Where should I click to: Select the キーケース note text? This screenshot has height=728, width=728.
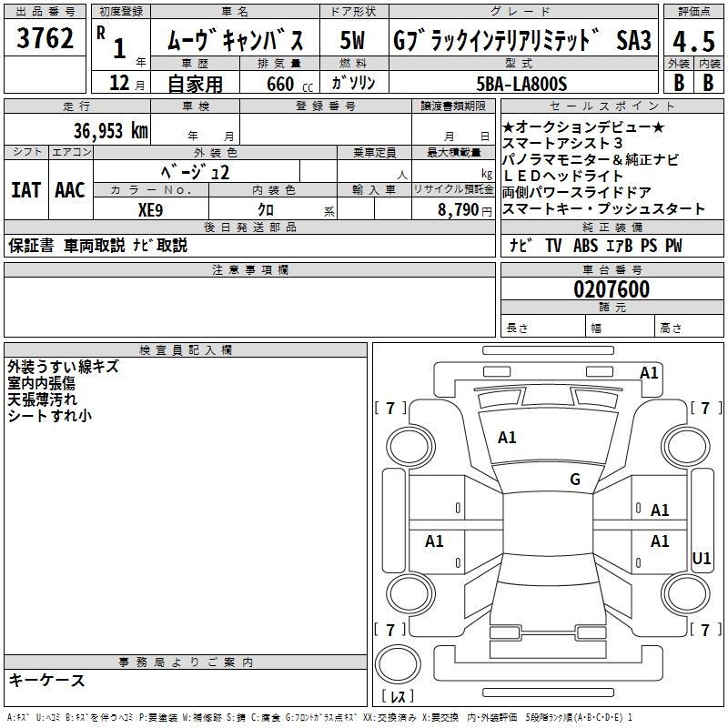(47, 680)
